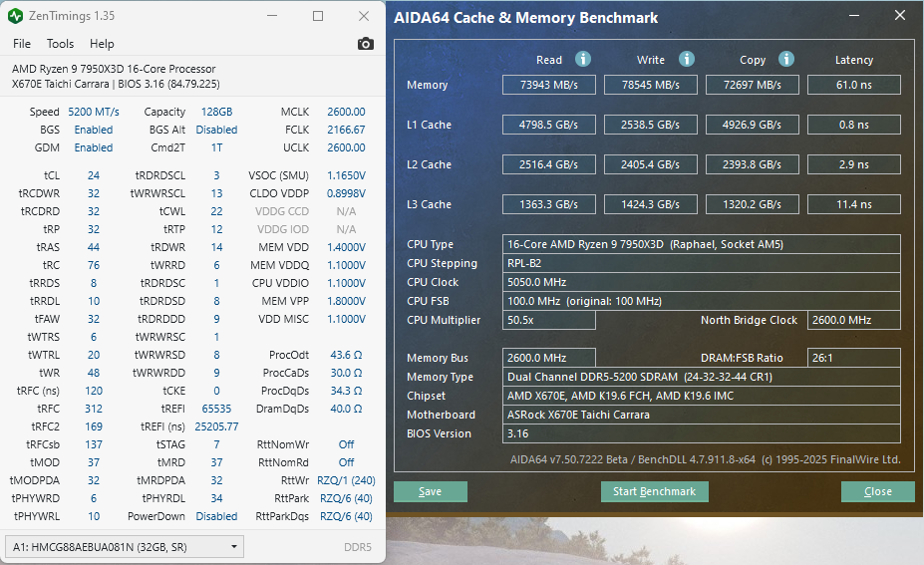Viewport: 924px width, 565px height.
Task: Select L3 Cache latency 11.4 ns
Action: [854, 204]
